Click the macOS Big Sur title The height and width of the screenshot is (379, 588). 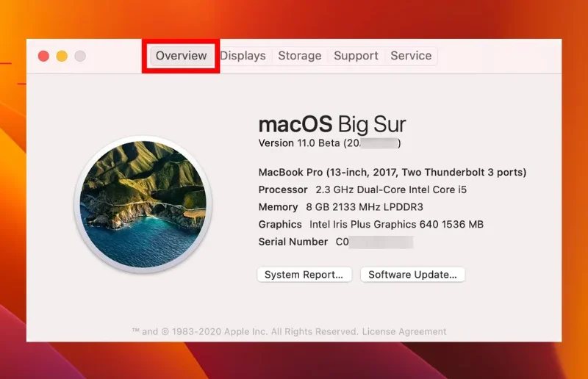click(x=332, y=124)
